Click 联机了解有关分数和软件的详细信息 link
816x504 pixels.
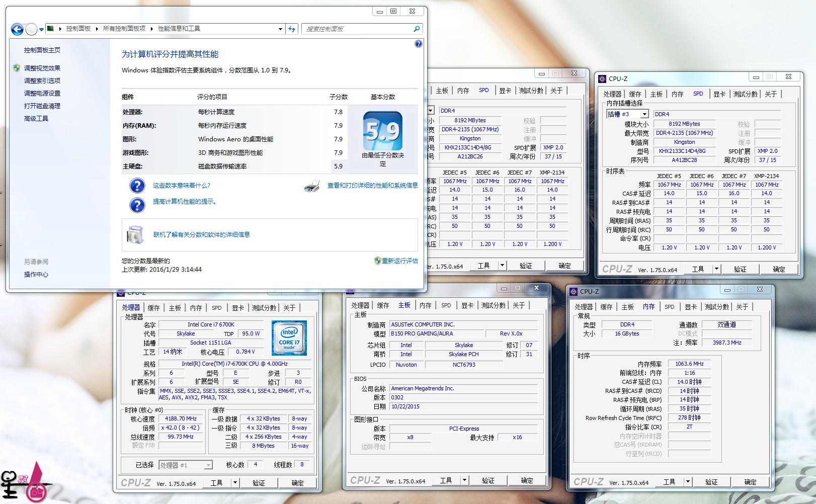202,235
